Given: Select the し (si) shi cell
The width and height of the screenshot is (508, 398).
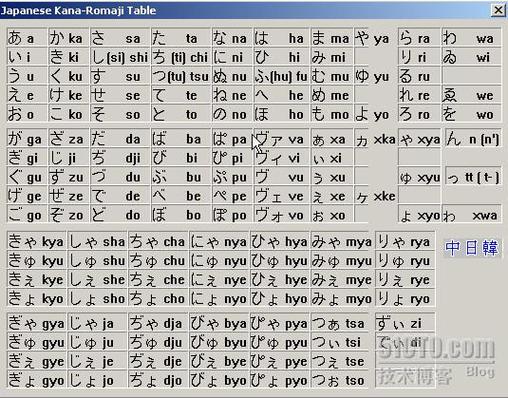Looking at the screenshot, I should [x=120, y=57].
